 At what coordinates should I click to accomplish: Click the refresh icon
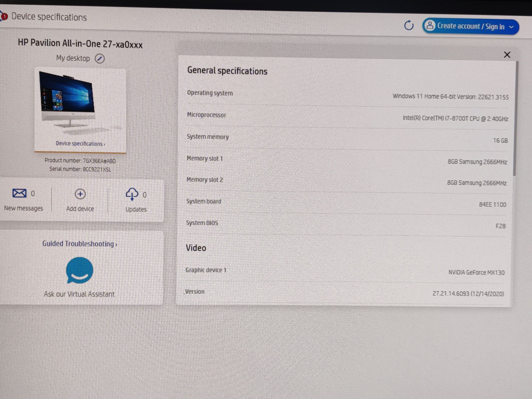(409, 26)
